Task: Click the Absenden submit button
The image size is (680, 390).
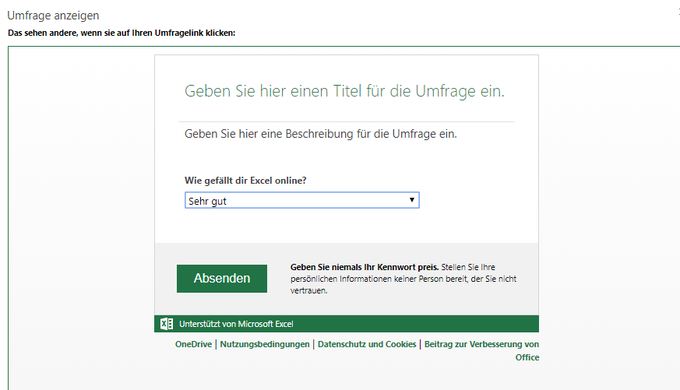Action: (x=222, y=279)
